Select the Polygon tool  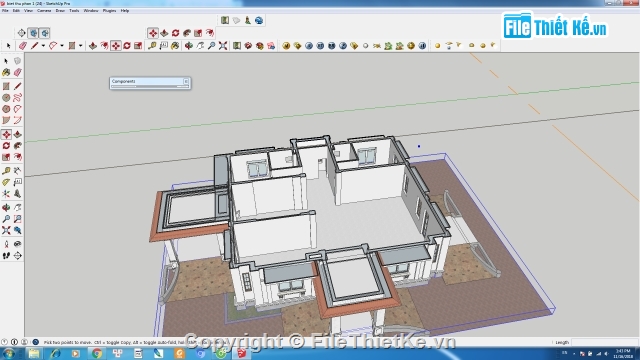click(x=6, y=109)
